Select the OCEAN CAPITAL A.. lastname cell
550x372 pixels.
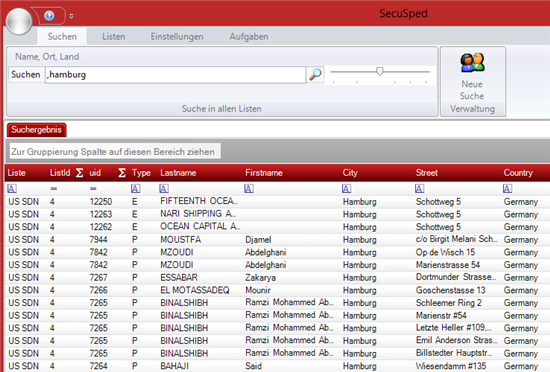click(x=200, y=226)
